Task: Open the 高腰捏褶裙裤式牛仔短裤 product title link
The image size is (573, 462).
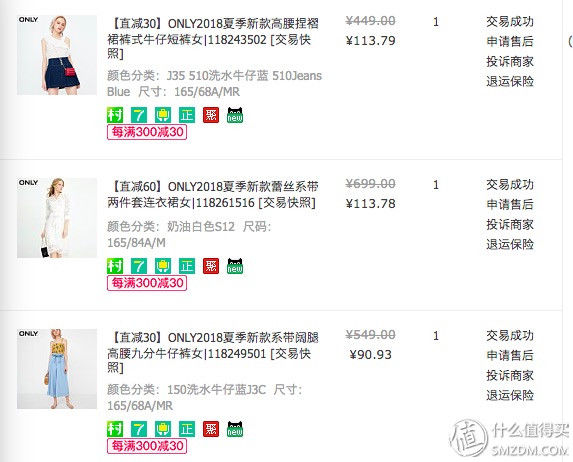Action: [213, 38]
